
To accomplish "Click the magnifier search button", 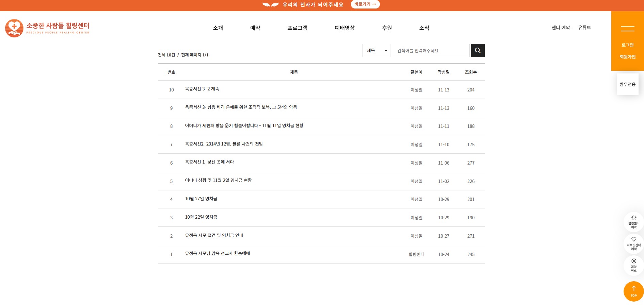I will [x=478, y=51].
